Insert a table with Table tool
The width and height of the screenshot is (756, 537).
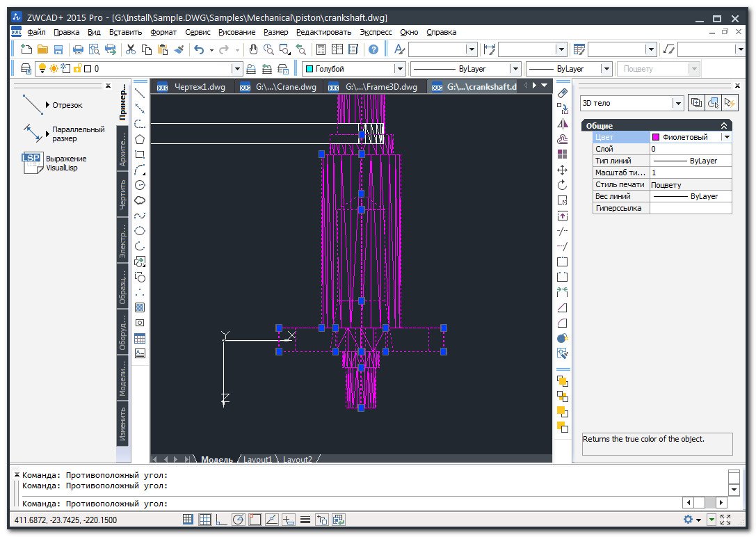[140, 339]
